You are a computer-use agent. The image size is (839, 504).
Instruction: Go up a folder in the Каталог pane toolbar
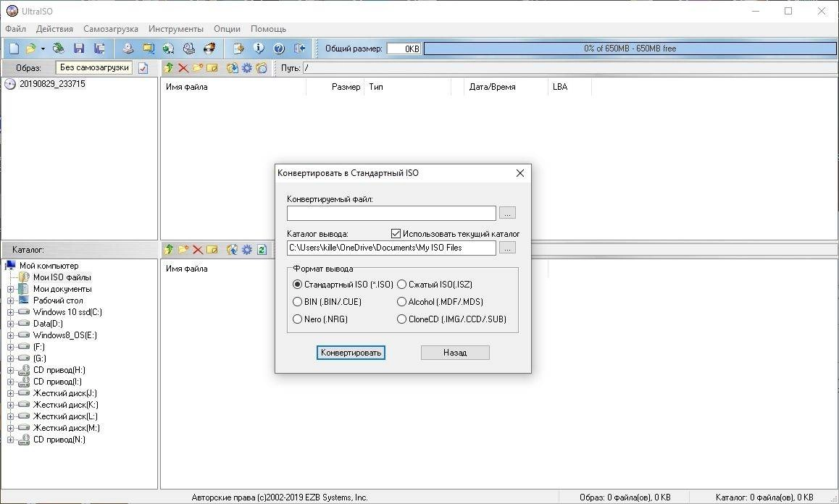[169, 249]
